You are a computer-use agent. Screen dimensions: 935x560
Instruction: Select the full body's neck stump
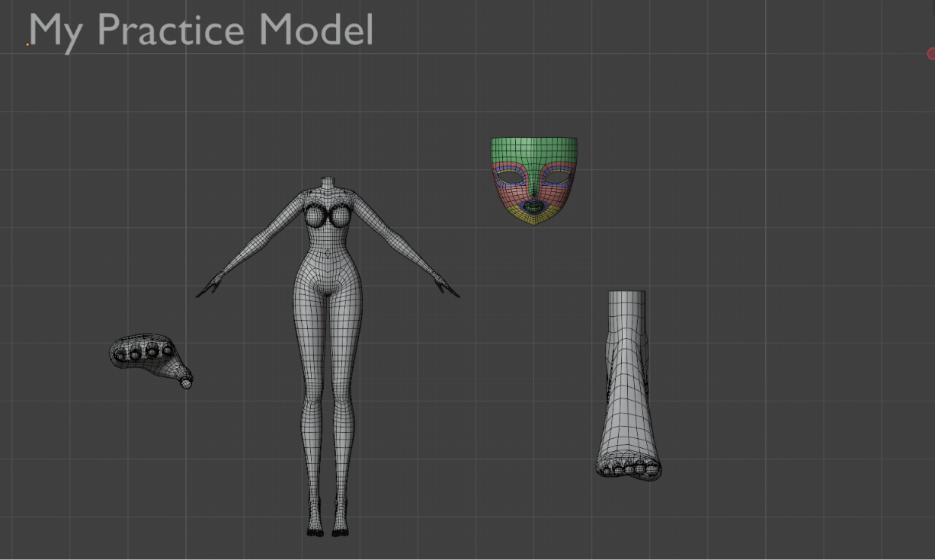[328, 183]
